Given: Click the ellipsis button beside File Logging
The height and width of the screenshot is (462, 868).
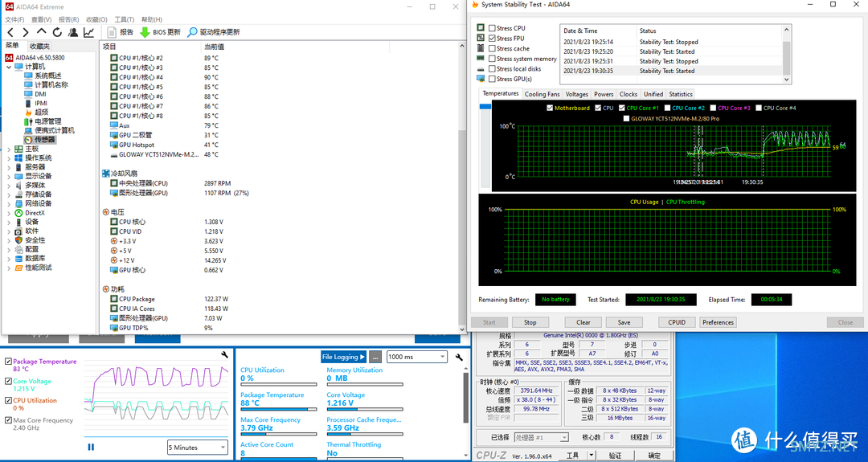Looking at the screenshot, I should click(375, 357).
